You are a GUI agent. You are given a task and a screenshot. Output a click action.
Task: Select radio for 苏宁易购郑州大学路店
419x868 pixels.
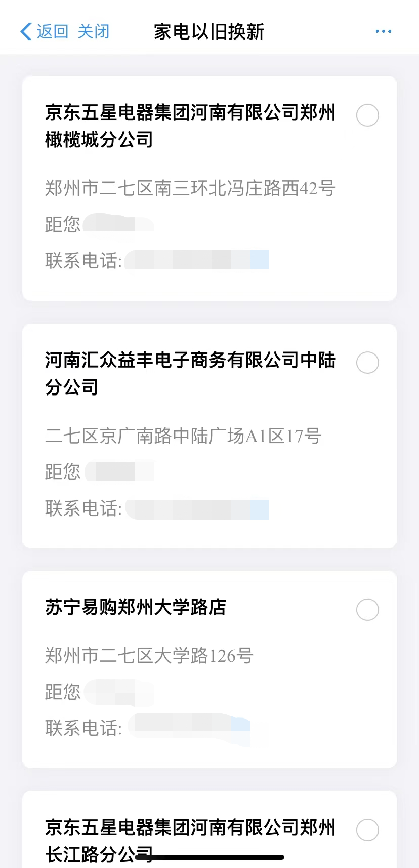click(x=367, y=610)
